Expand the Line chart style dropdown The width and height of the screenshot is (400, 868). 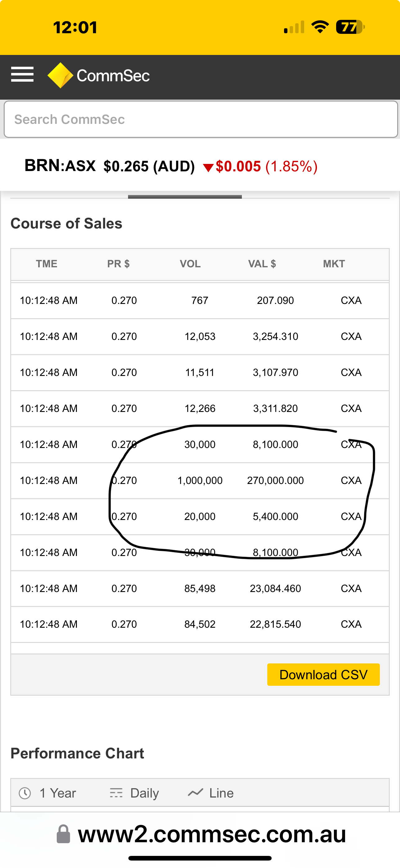pyautogui.click(x=221, y=793)
